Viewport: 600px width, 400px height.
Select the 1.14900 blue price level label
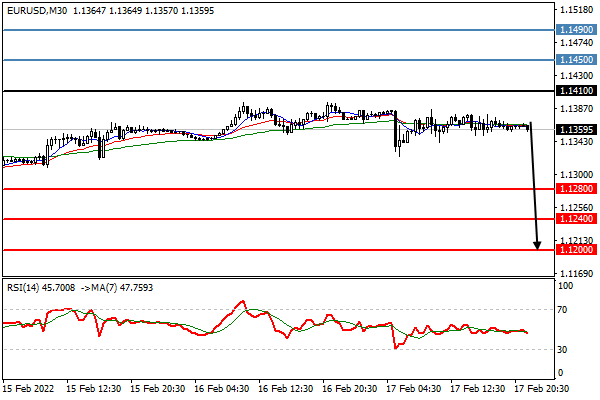pos(576,29)
